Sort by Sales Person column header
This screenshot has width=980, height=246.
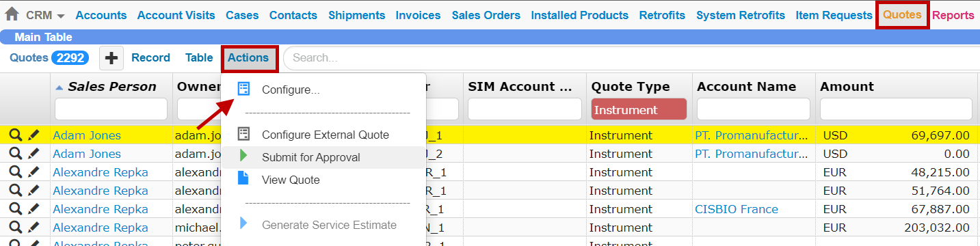click(111, 87)
